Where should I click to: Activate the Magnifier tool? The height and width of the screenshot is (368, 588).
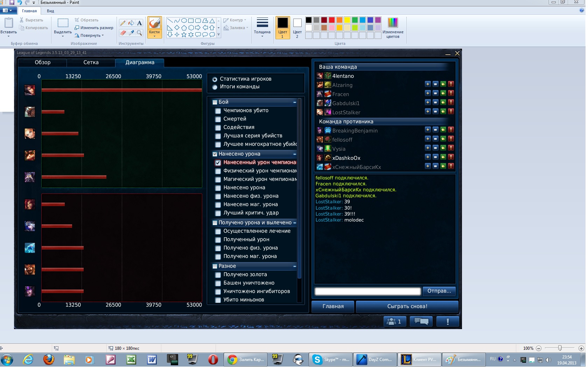(139, 33)
